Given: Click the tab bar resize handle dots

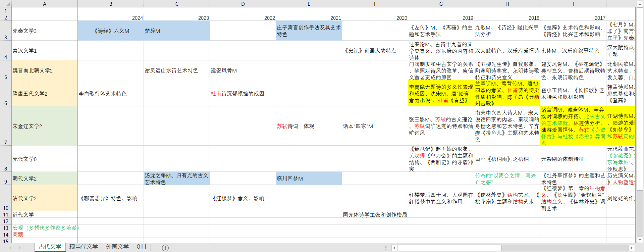Looking at the screenshot, I should click(x=386, y=248).
